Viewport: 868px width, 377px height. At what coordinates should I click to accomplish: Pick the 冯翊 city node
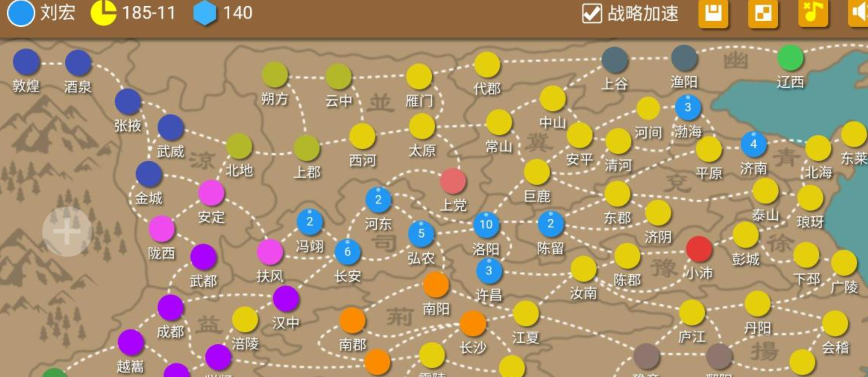(x=310, y=222)
